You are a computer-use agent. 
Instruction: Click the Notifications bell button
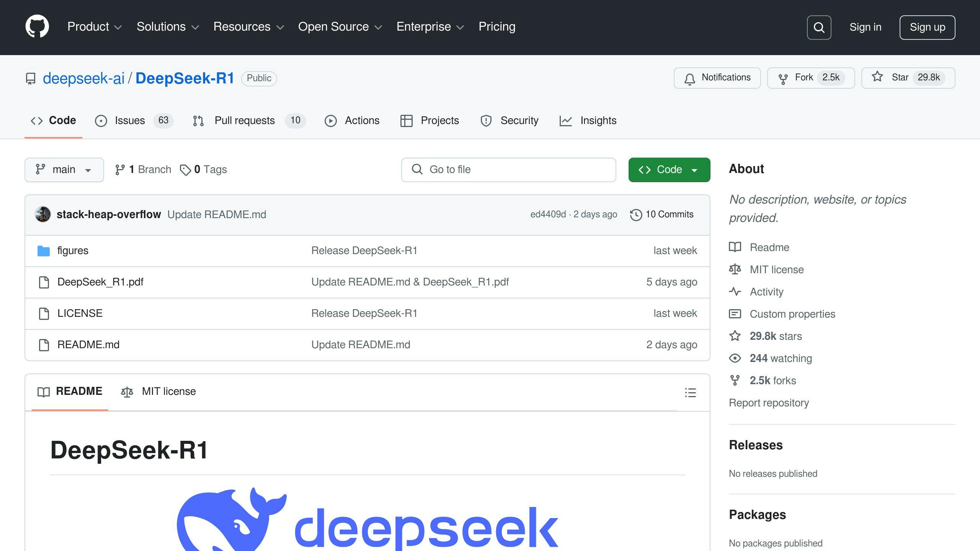717,78
